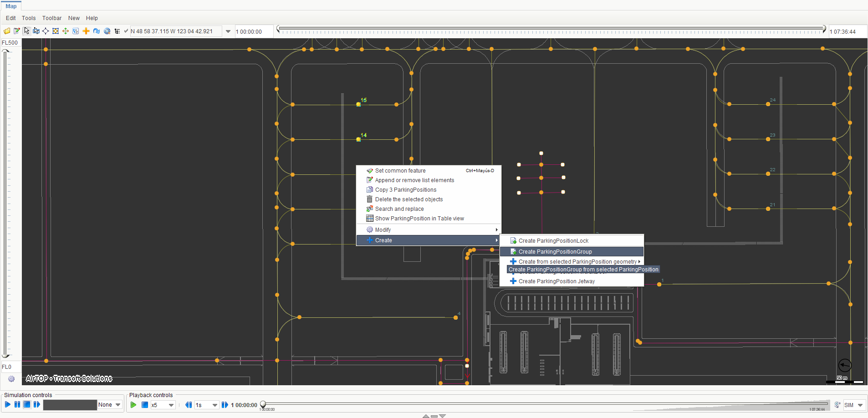Screen dimensions: 868x418
Task: Click the green four-arrow move tool
Action: click(66, 31)
